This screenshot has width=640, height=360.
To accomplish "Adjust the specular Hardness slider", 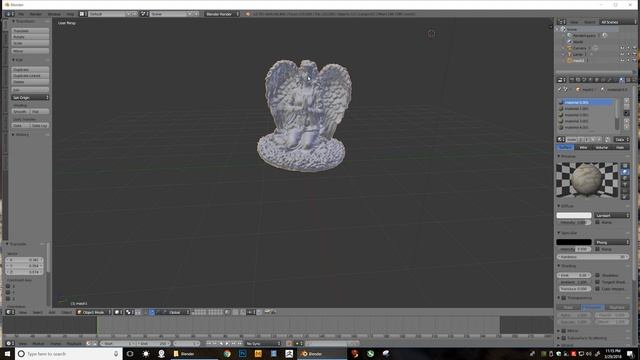I will click(593, 257).
